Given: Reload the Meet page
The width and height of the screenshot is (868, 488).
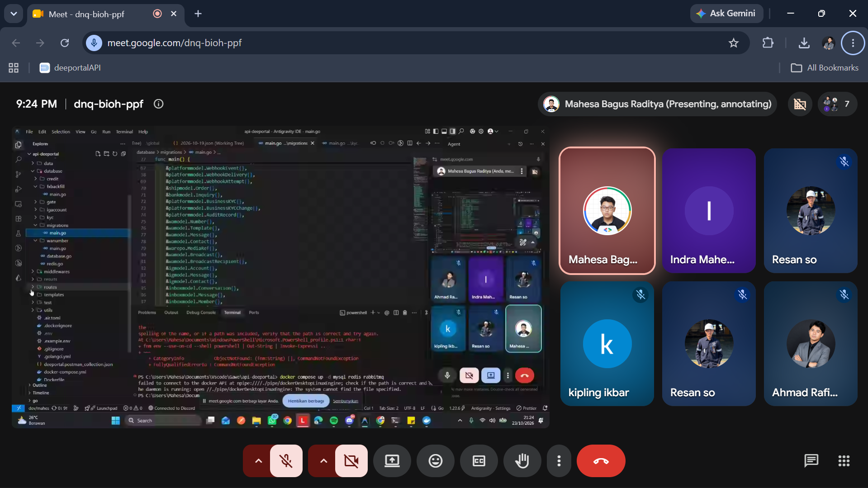Looking at the screenshot, I should pos(65,43).
